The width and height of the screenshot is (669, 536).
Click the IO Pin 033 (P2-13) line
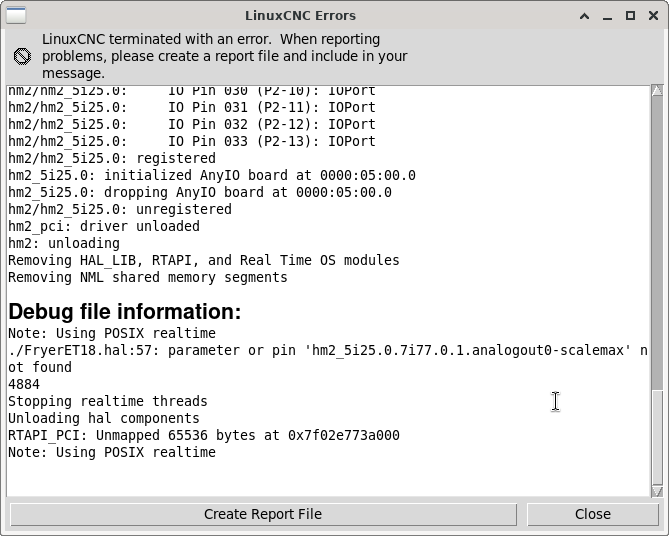[x=191, y=141]
